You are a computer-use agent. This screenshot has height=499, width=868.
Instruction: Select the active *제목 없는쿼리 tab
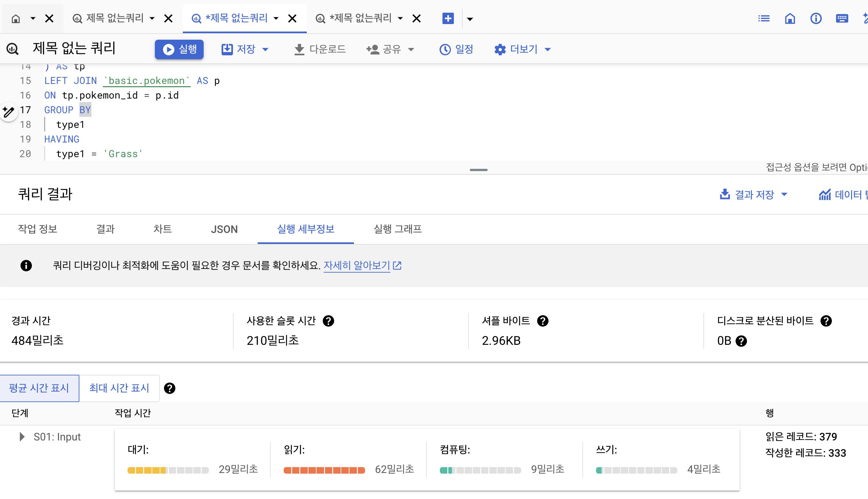click(x=230, y=18)
